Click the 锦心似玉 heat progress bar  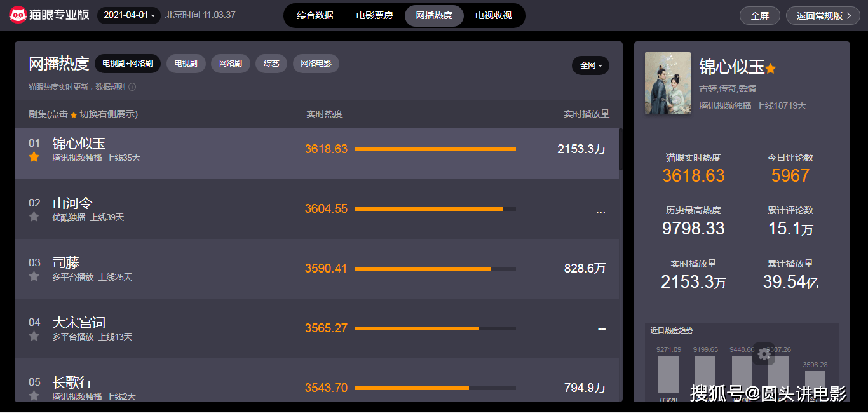435,149
